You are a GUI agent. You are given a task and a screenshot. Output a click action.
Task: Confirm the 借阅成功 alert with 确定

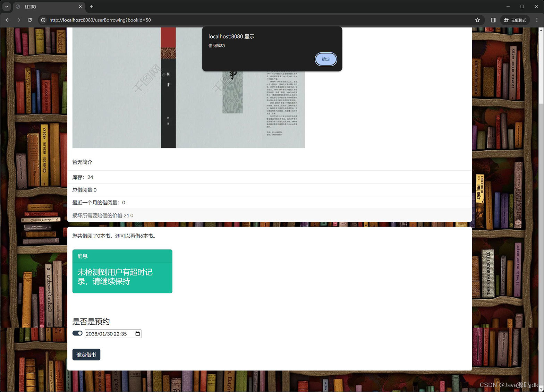326,59
